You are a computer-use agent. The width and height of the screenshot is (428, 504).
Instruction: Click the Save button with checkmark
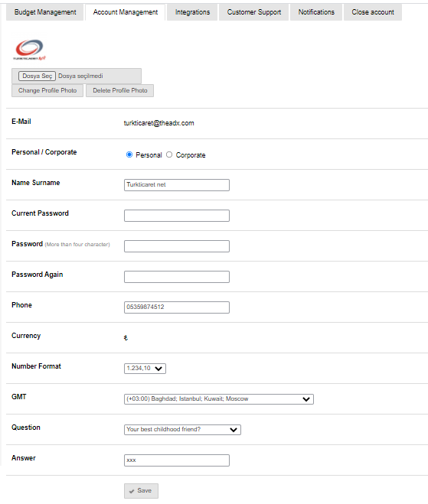click(141, 491)
